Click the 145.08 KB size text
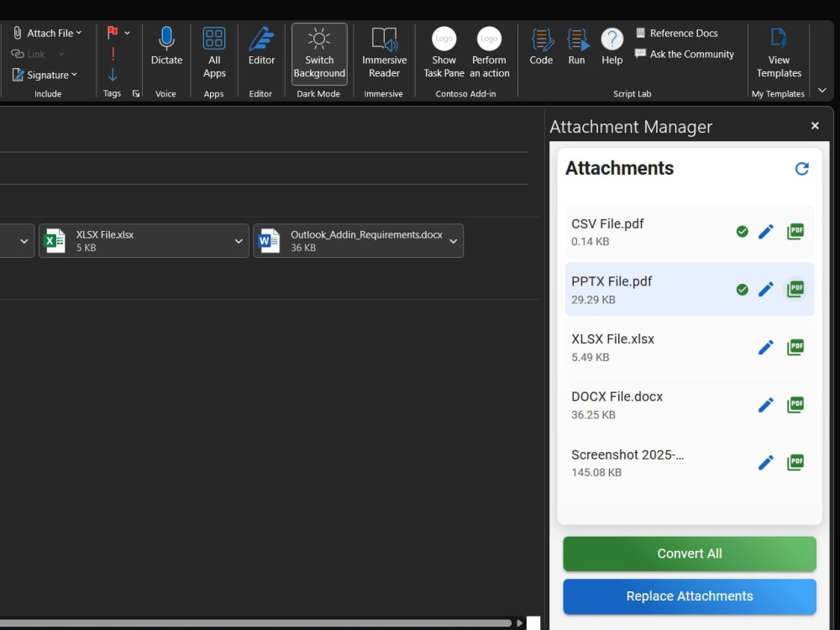 tap(596, 472)
